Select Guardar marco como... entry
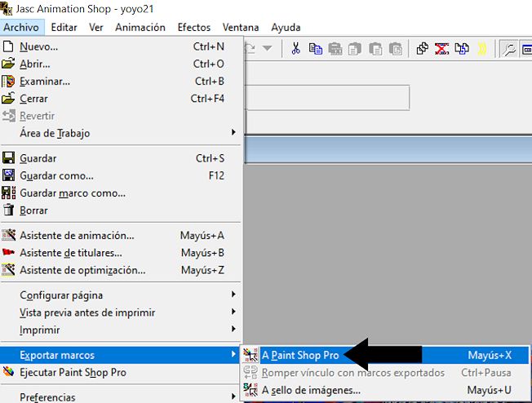The width and height of the screenshot is (532, 403). pyautogui.click(x=121, y=193)
